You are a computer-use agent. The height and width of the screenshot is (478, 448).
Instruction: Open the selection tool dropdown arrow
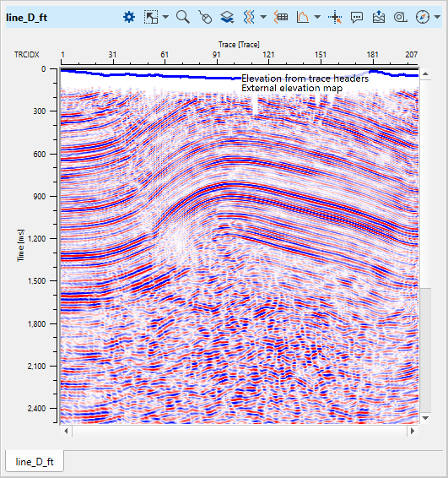tap(165, 17)
